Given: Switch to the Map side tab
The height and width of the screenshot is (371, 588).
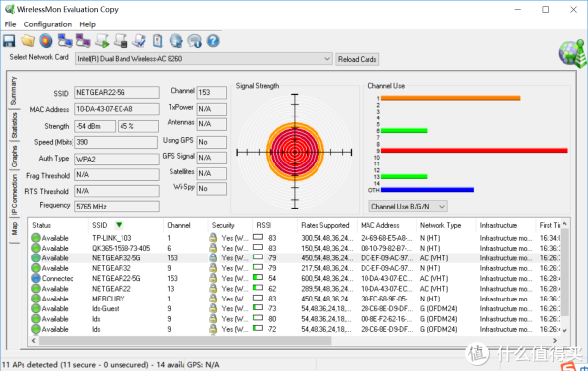Looking at the screenshot, I should point(14,229).
